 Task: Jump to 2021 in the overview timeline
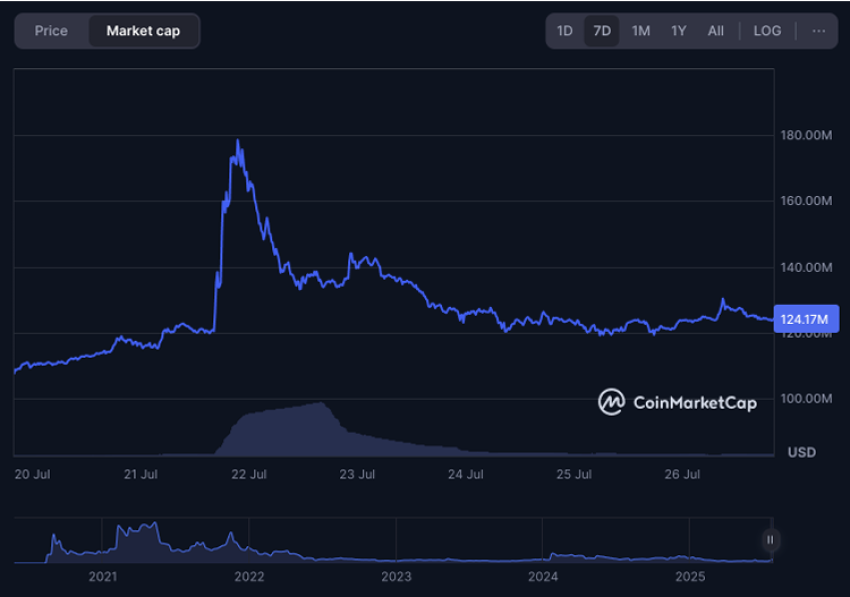[x=103, y=577]
